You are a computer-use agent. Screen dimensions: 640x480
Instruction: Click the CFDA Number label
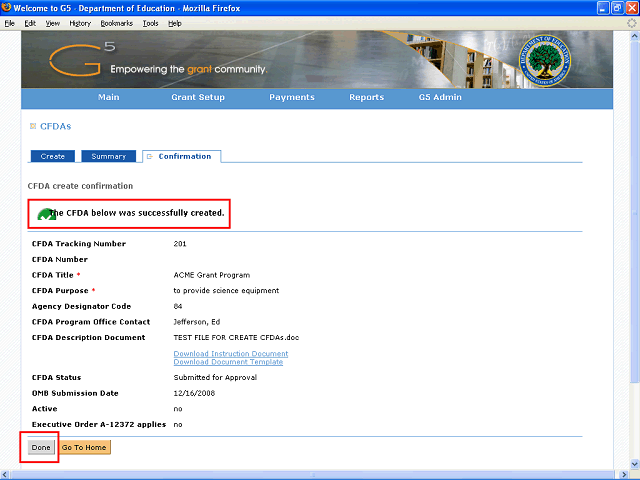click(60, 260)
